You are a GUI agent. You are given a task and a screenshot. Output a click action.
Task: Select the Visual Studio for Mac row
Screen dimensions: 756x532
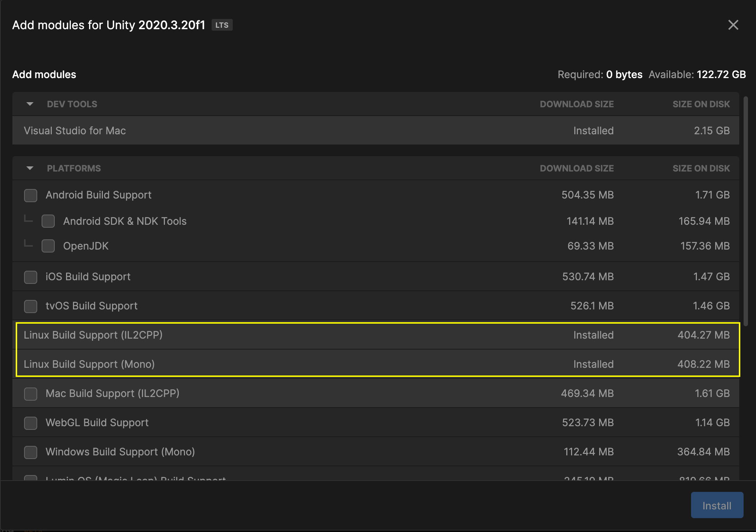[x=255, y=131]
